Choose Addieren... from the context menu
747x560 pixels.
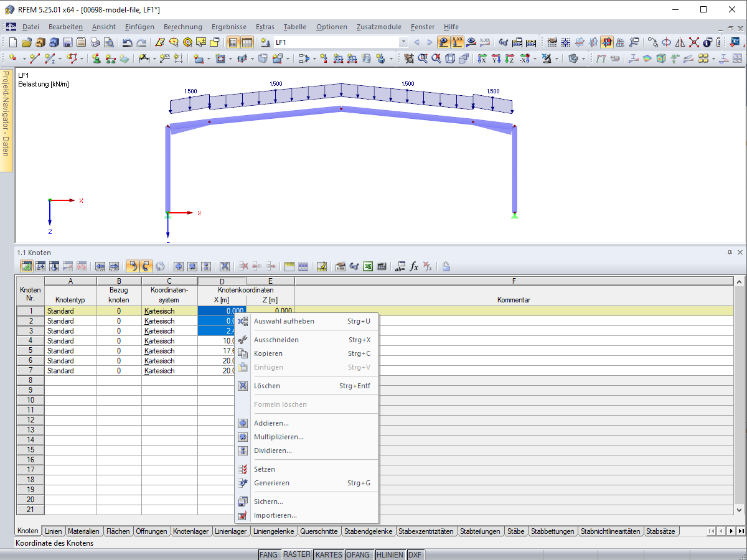tap(306, 423)
